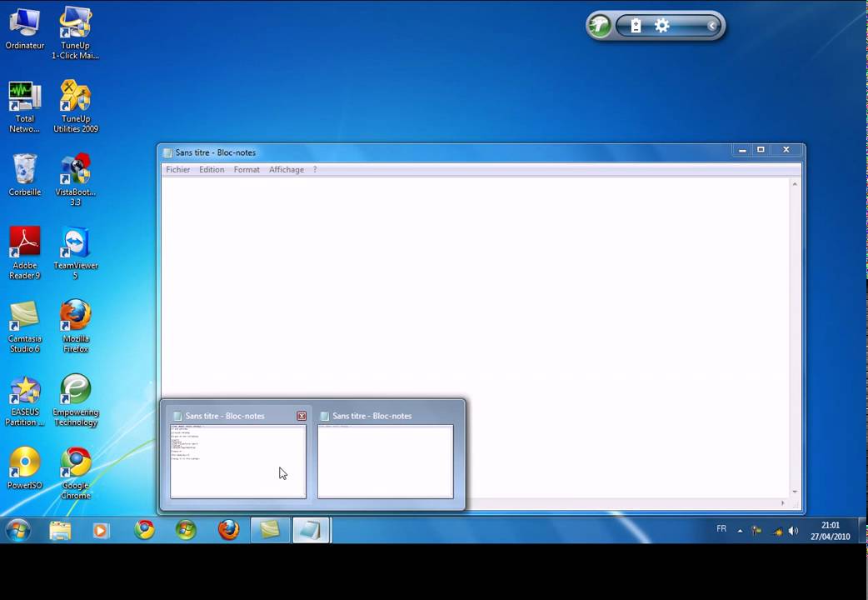Image resolution: width=868 pixels, height=600 pixels.
Task: Select the TeamViewer 5 shortcut
Action: [75, 253]
